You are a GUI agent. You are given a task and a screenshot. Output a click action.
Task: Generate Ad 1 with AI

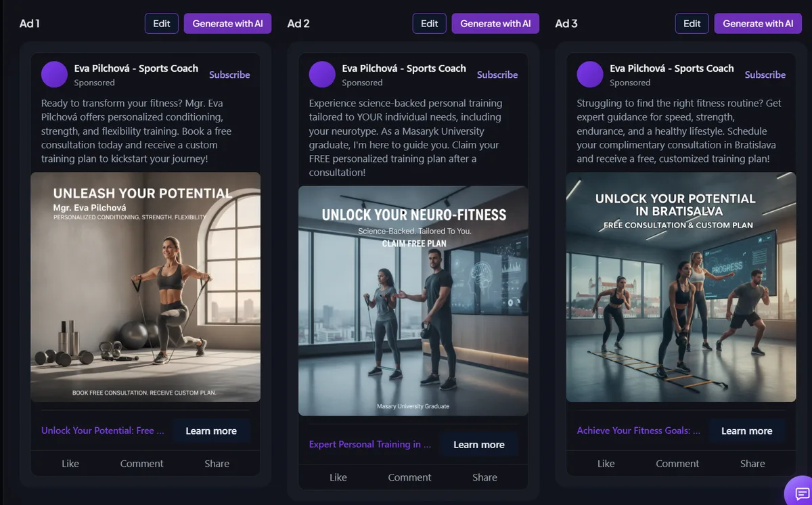pos(227,23)
